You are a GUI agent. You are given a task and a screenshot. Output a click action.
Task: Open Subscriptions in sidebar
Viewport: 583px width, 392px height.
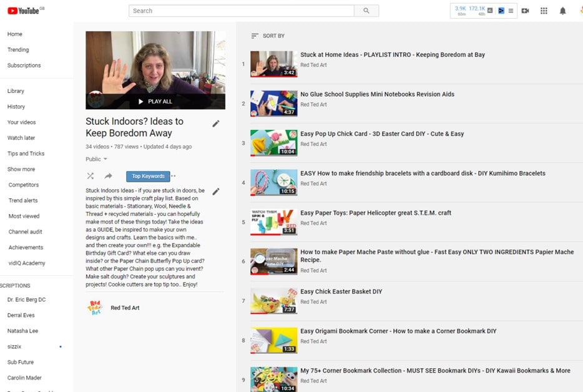[24, 65]
